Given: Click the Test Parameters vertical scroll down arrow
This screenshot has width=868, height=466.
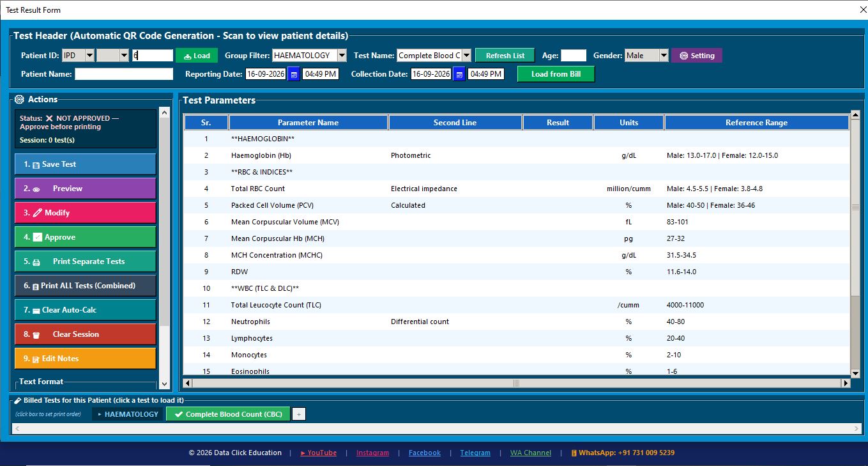Looking at the screenshot, I should click(856, 373).
